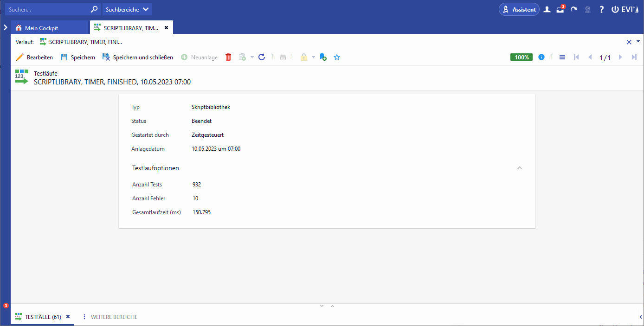Collapse the Testlaufoptionen section
The height and width of the screenshot is (326, 644).
point(520,168)
